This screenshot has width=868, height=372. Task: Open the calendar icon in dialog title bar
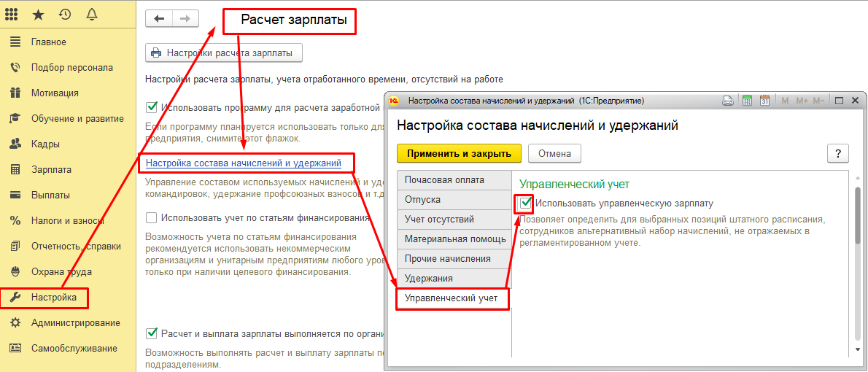pyautogui.click(x=764, y=101)
